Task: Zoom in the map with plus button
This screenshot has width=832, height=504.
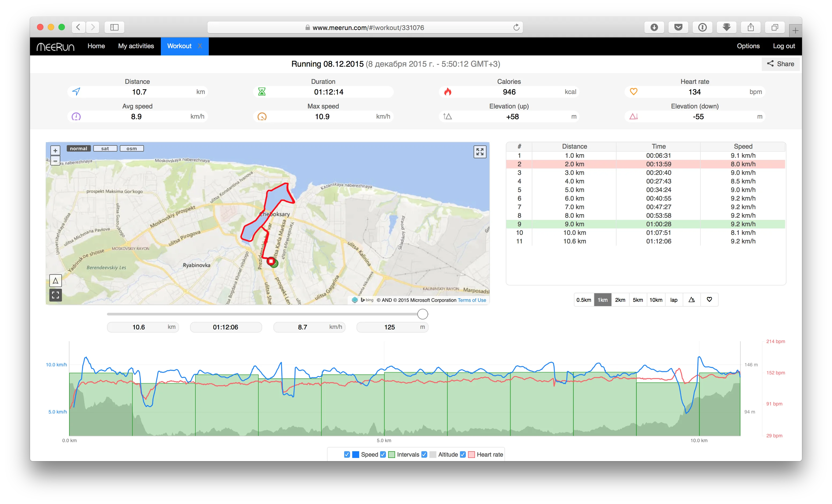Action: pos(55,151)
